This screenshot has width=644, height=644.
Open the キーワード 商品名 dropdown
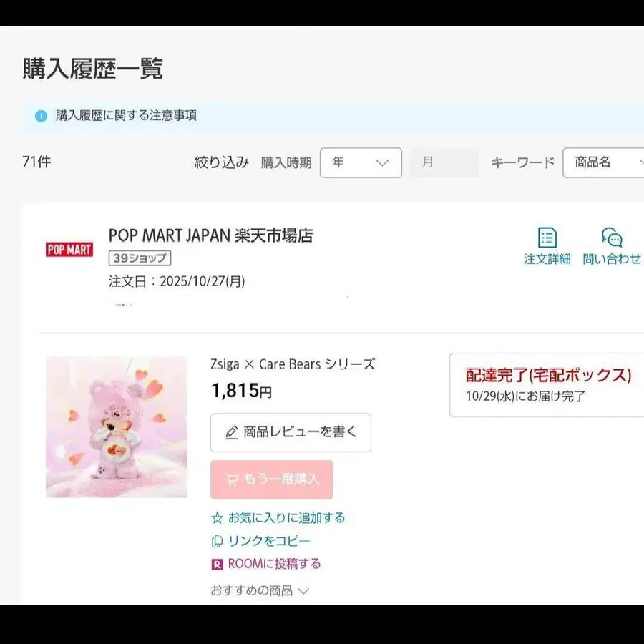pyautogui.click(x=605, y=162)
